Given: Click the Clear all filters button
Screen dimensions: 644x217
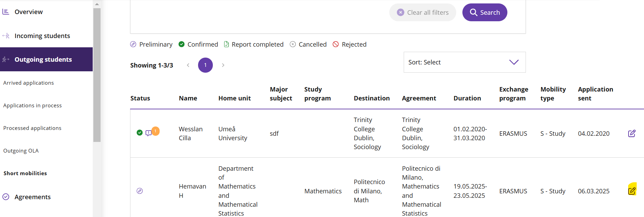Looking at the screenshot, I should 423,12.
